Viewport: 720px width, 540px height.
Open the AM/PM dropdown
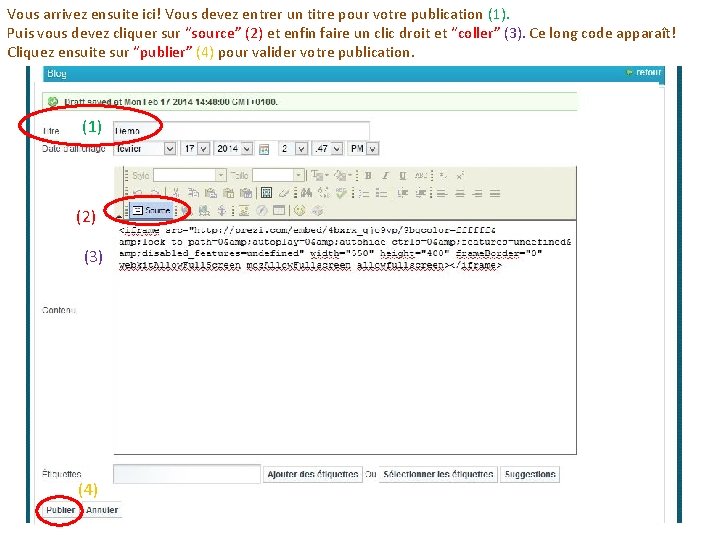(x=363, y=149)
